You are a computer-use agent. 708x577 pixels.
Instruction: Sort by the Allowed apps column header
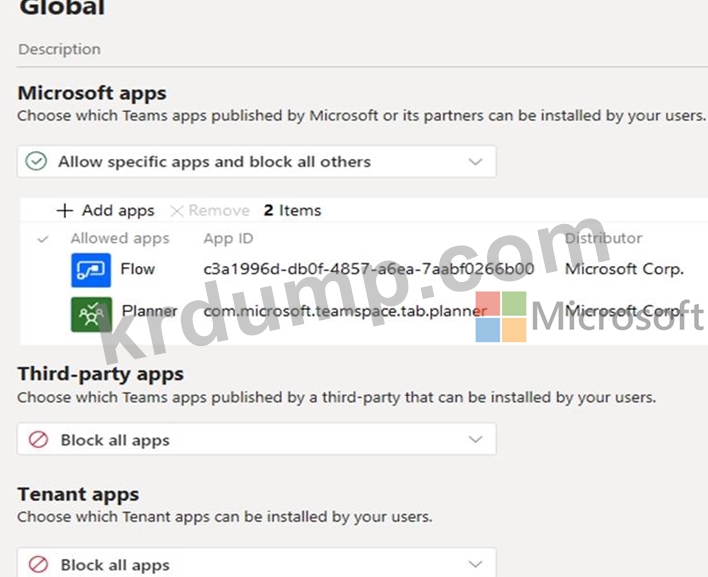coord(120,239)
